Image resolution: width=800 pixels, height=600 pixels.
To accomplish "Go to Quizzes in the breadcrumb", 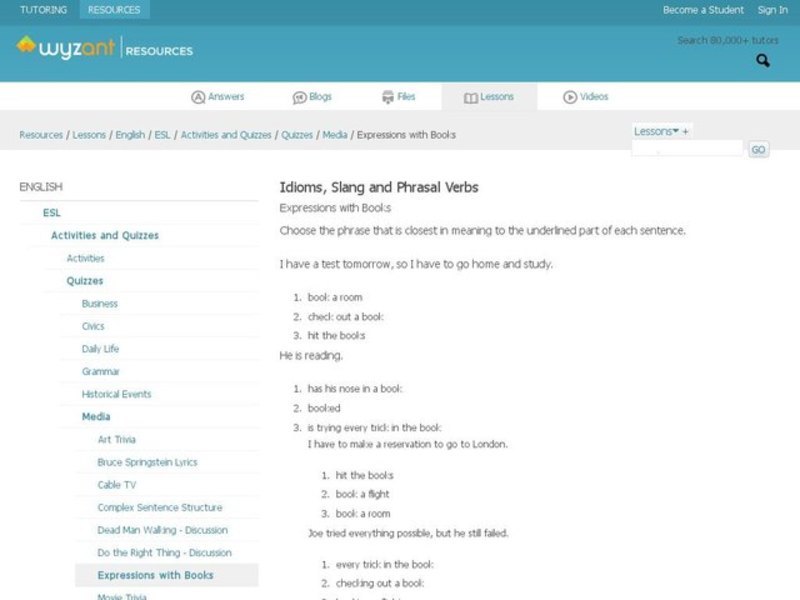I will click(x=297, y=135).
